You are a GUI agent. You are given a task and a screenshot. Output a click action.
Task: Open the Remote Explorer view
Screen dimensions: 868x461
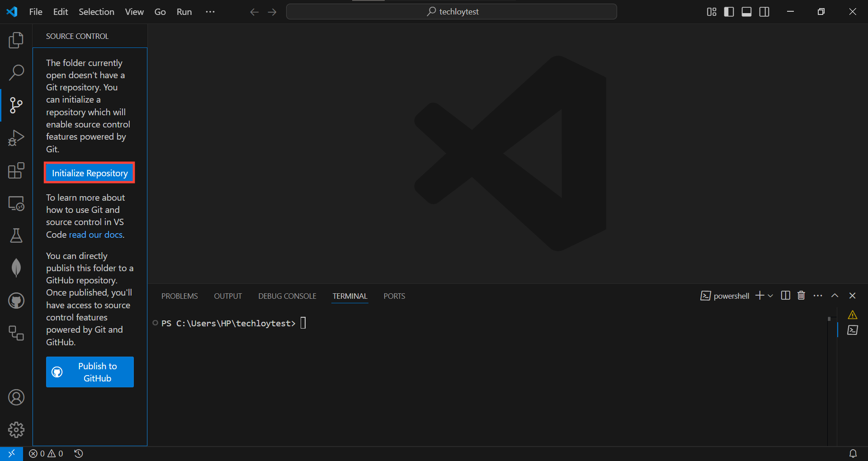pyautogui.click(x=16, y=203)
